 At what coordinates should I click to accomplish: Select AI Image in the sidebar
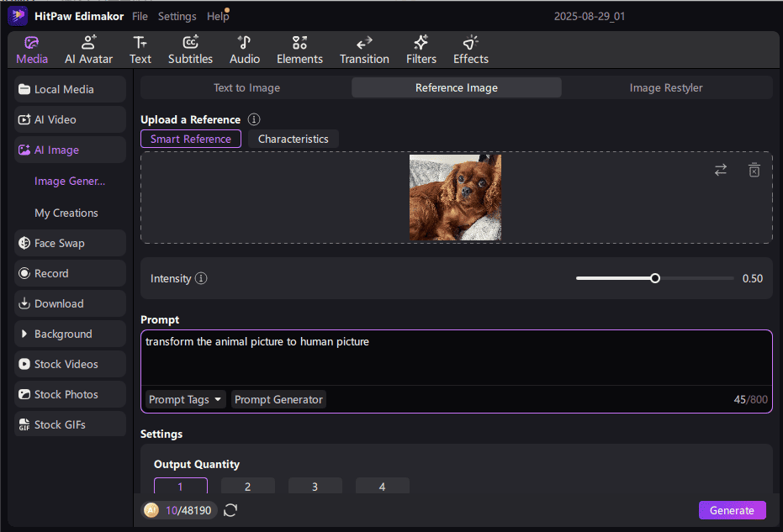(x=70, y=150)
